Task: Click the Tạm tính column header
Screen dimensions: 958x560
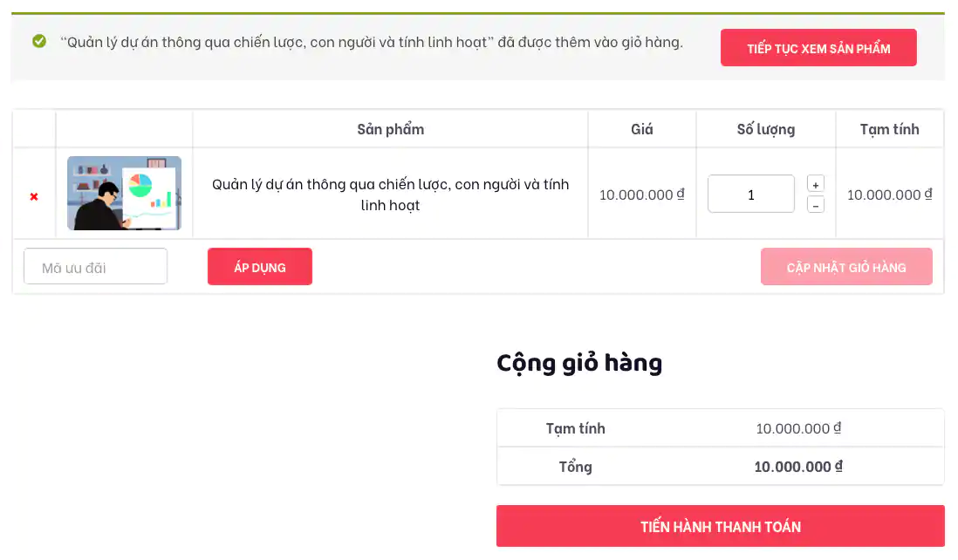Action: 890,128
